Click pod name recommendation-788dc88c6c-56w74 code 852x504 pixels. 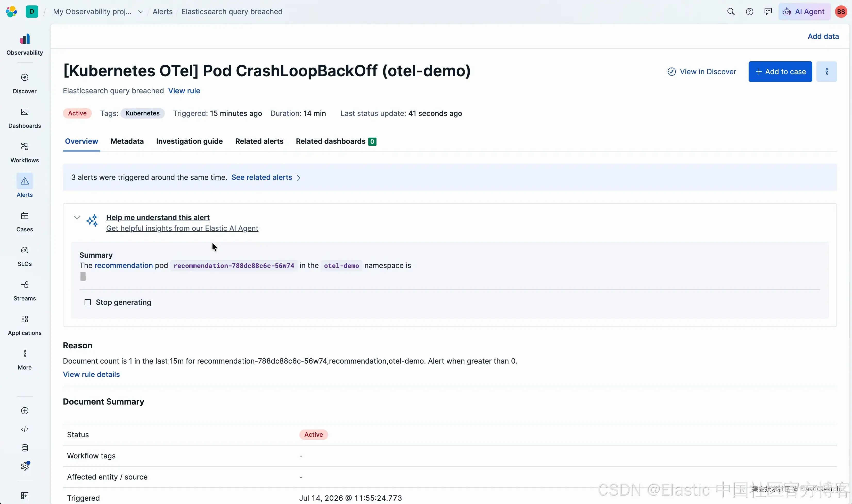(x=234, y=266)
